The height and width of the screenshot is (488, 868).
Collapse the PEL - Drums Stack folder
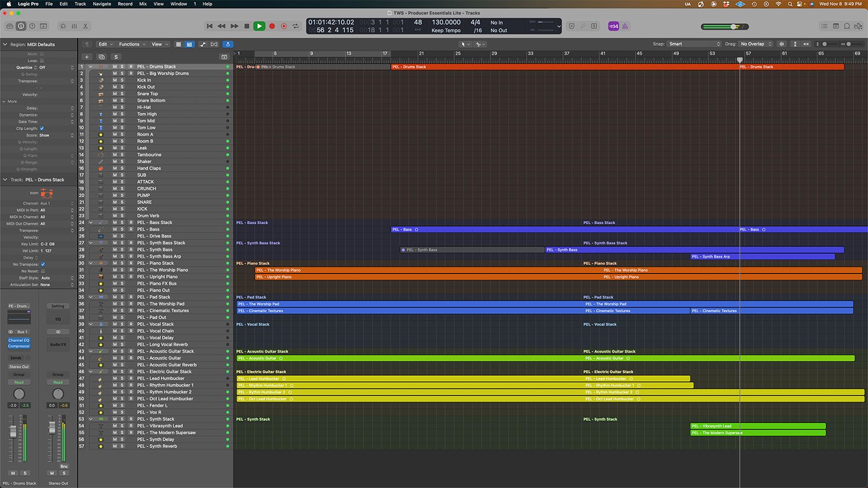(90, 66)
